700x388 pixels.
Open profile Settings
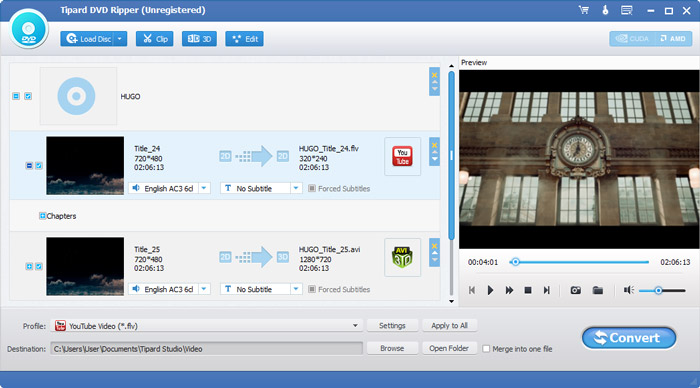pos(392,325)
